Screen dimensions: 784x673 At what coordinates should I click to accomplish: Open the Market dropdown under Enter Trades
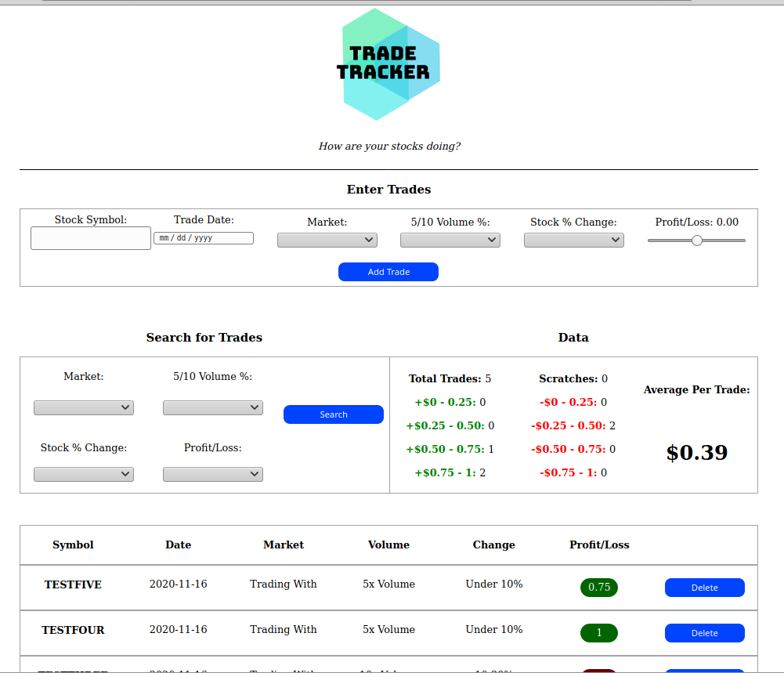click(327, 240)
